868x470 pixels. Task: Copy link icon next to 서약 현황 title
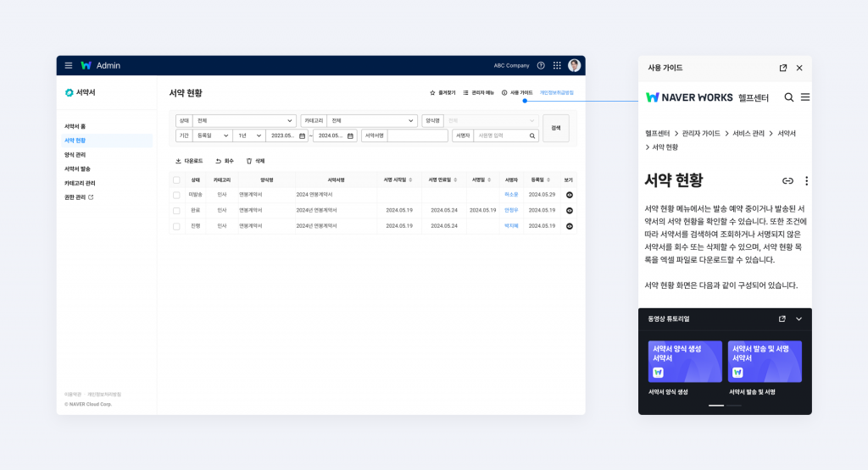coord(787,180)
